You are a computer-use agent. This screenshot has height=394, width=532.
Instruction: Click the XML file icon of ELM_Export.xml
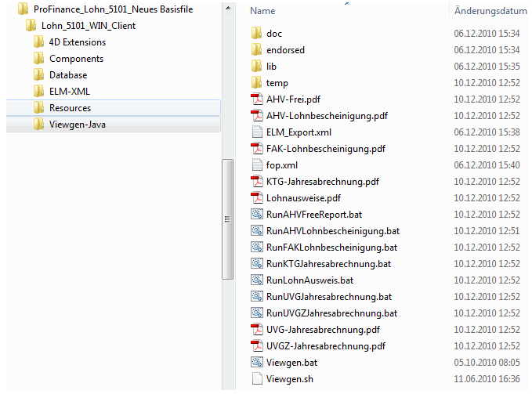[256, 132]
